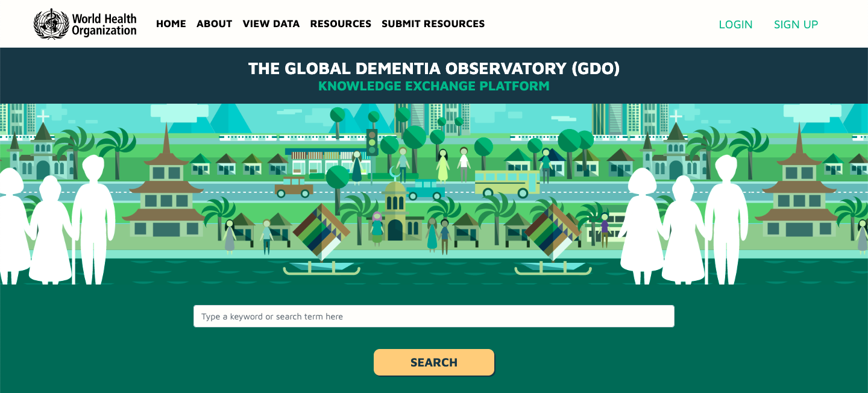Viewport: 868px width, 393px height.
Task: Select the WHO emblem graphic
Action: (x=51, y=24)
